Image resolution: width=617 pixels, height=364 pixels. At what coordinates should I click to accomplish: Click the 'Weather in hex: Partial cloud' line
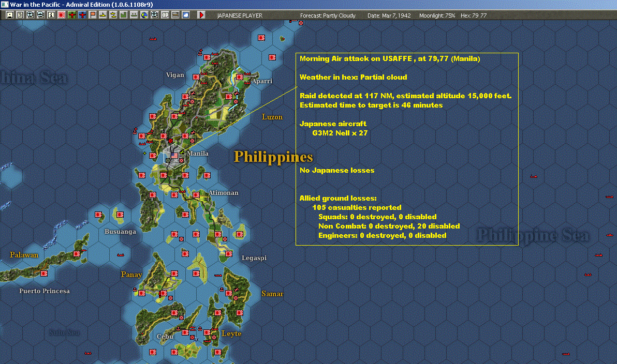[x=354, y=77]
